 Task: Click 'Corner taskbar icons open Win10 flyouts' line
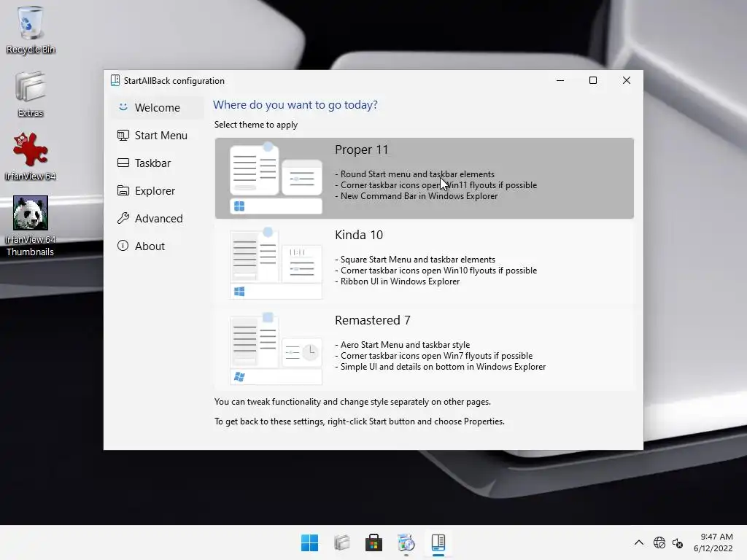coord(438,271)
